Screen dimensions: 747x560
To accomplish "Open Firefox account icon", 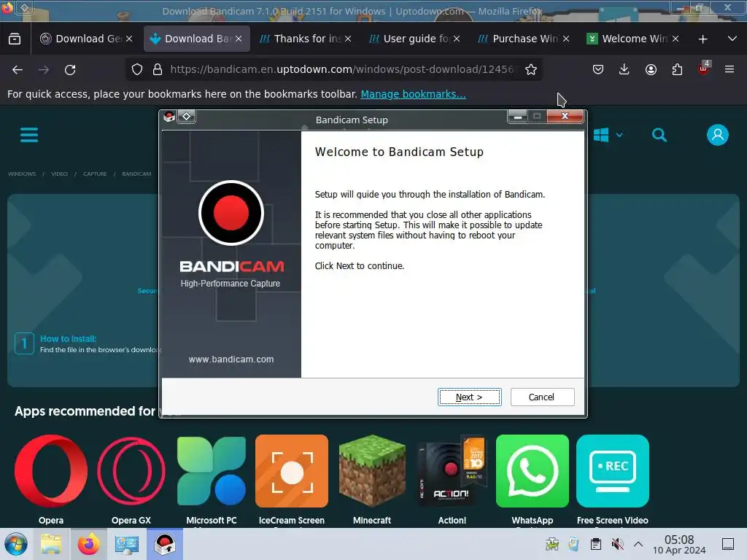I will (x=651, y=69).
